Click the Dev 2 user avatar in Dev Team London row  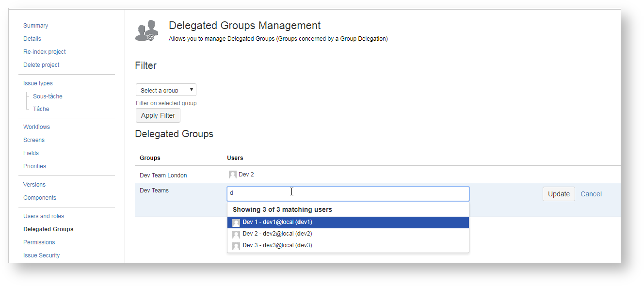pyautogui.click(x=233, y=175)
